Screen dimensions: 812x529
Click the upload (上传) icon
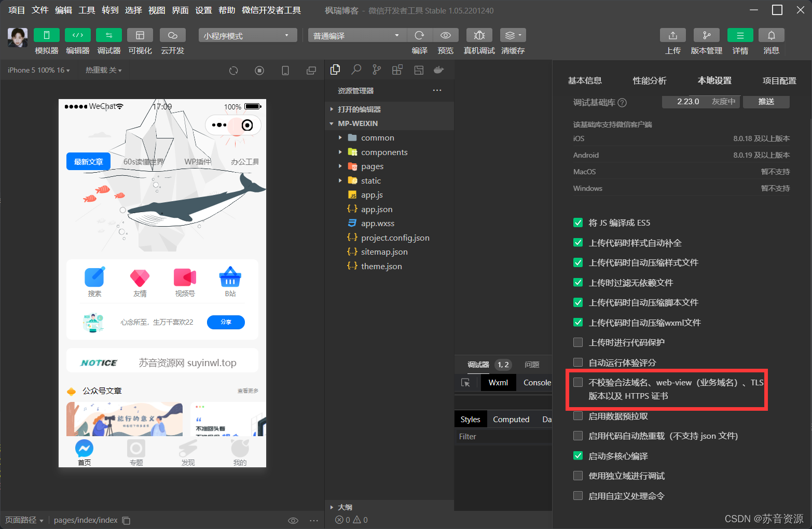[673, 35]
